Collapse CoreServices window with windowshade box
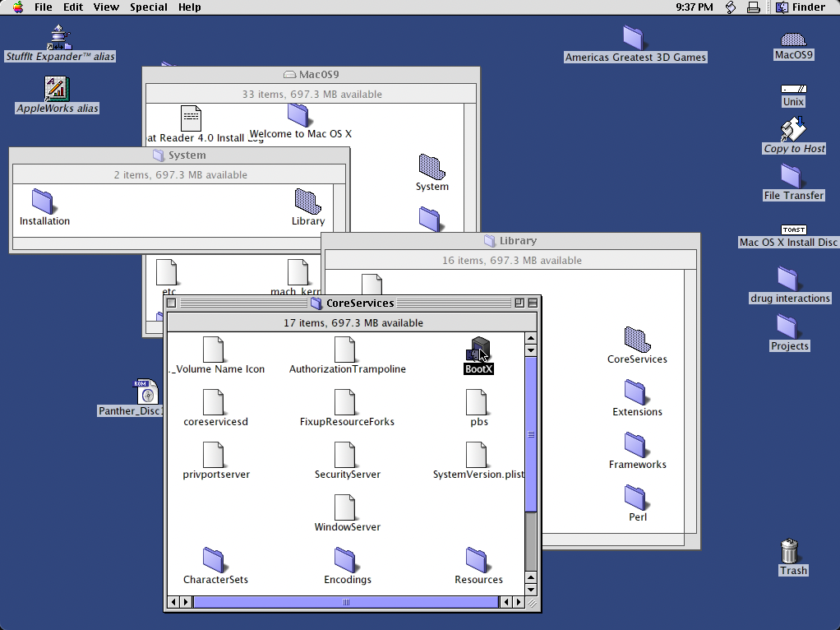840x630 pixels. 533,303
